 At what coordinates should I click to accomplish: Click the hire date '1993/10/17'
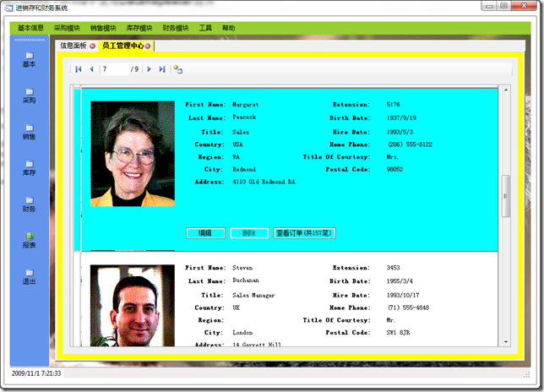pos(403,295)
